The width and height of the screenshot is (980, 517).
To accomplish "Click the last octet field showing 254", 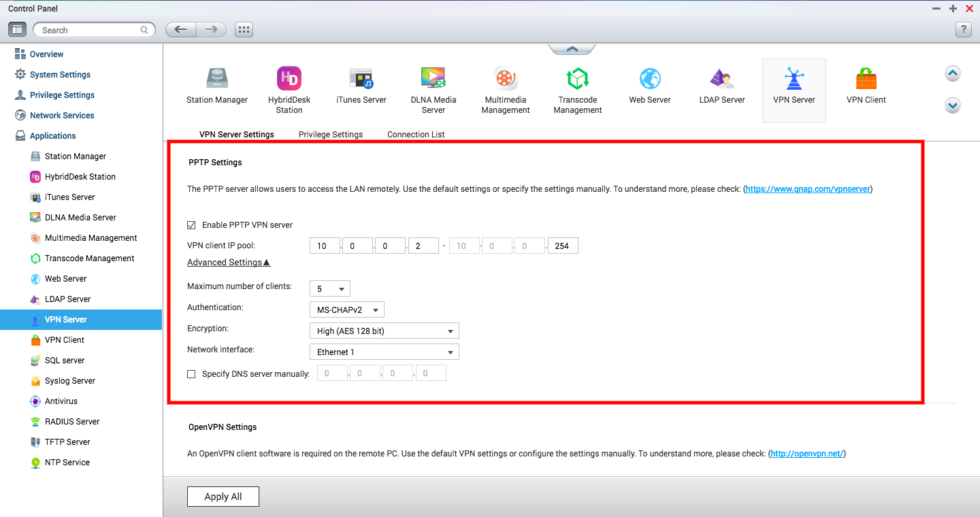I will (563, 246).
